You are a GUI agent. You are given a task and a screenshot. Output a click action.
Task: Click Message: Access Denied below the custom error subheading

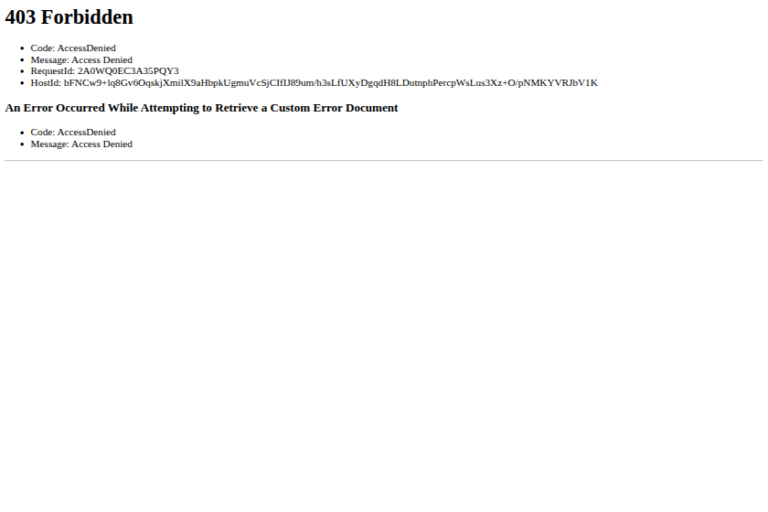pyautogui.click(x=81, y=144)
